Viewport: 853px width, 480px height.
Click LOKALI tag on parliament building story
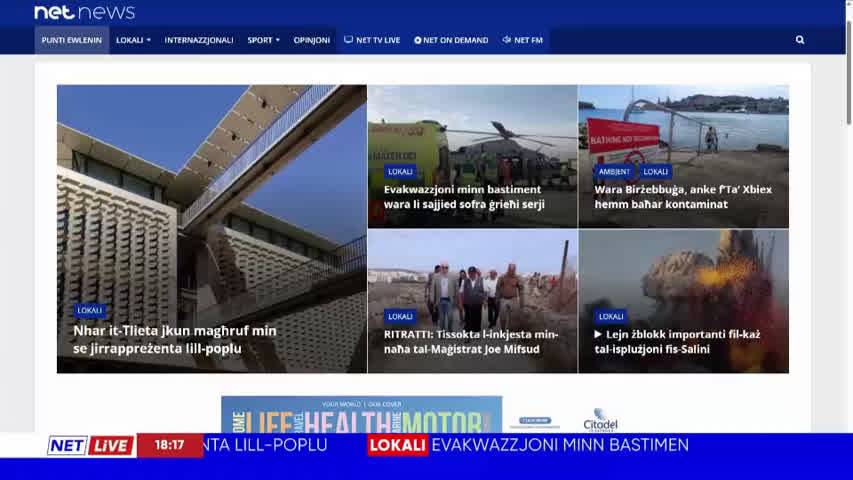coord(90,311)
